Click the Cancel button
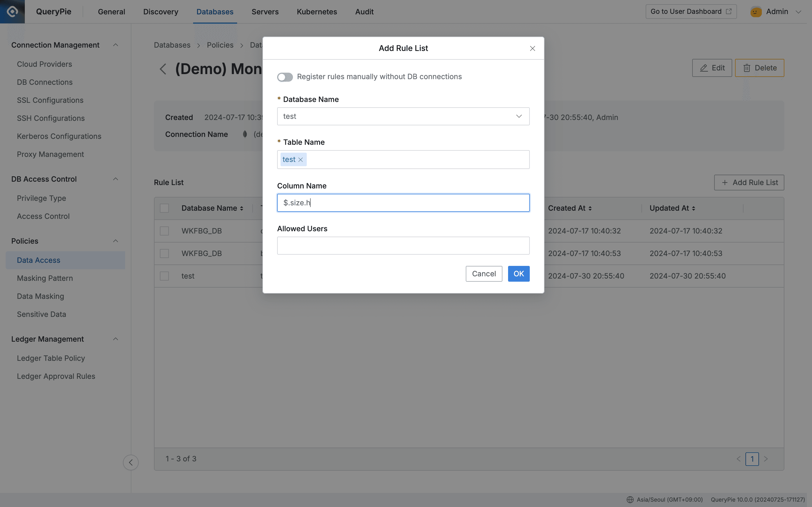The image size is (812, 507). tap(484, 273)
